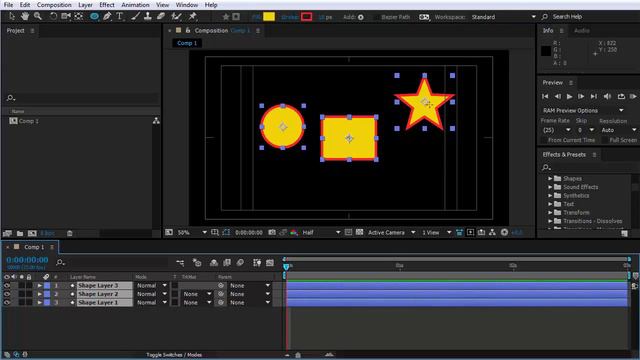Click the Search Help input field
Viewport: 640px width, 360px height.
click(x=590, y=17)
